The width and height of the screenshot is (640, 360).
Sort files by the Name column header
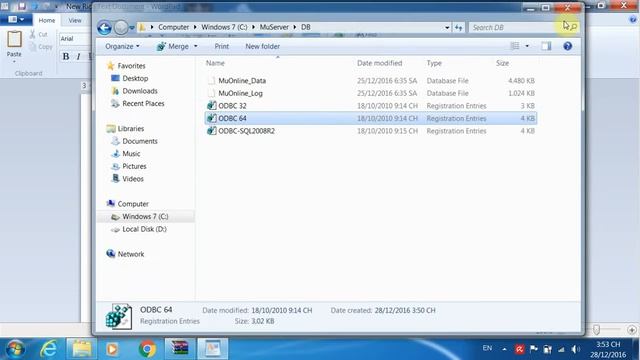(215, 63)
